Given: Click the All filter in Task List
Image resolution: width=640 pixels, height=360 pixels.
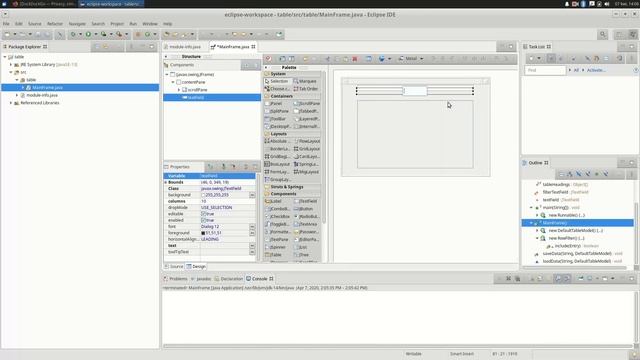Looking at the screenshot, I should (x=576, y=70).
